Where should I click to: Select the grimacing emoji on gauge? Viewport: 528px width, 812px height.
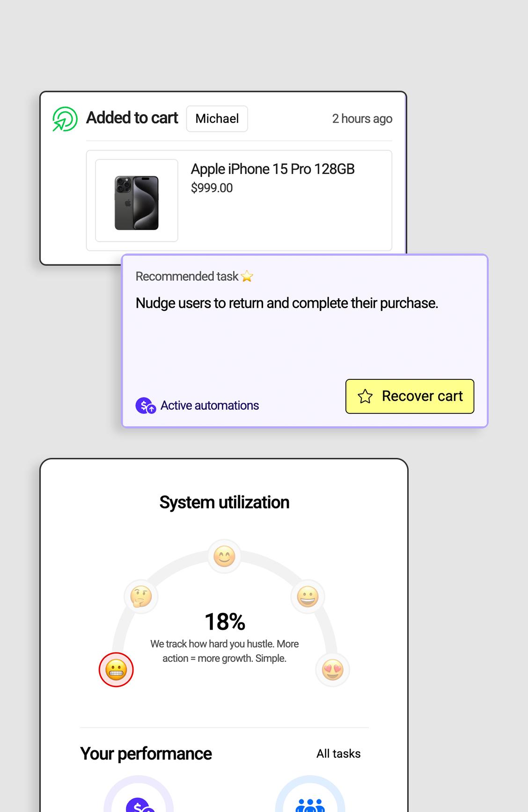pyautogui.click(x=116, y=670)
